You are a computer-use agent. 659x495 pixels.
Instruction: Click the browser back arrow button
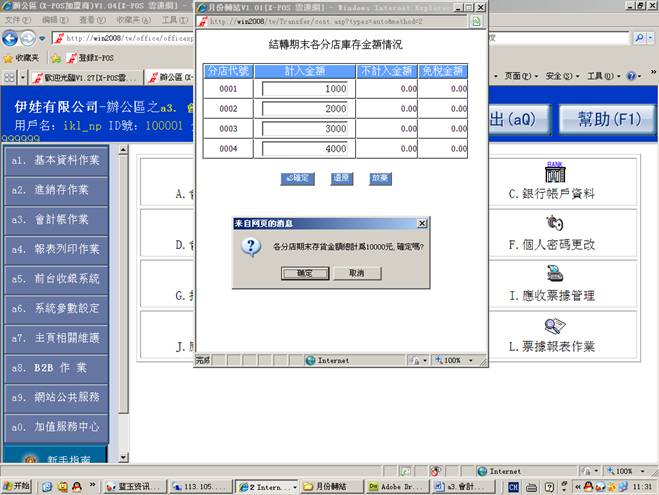point(12,39)
